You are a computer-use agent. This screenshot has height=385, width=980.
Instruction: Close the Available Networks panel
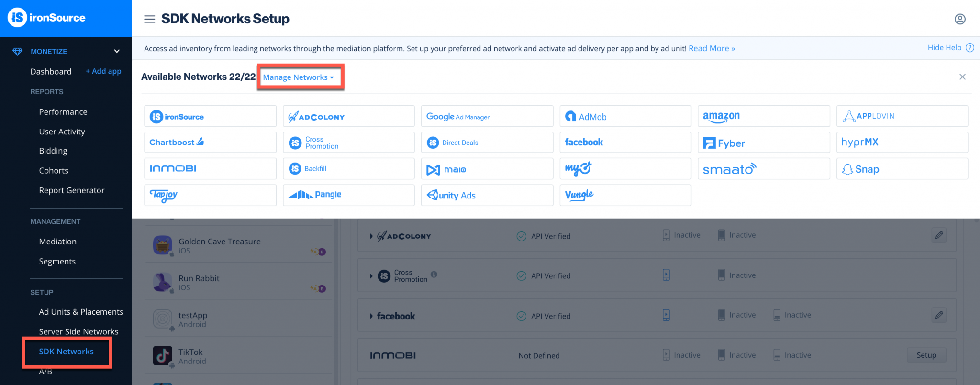(x=962, y=77)
